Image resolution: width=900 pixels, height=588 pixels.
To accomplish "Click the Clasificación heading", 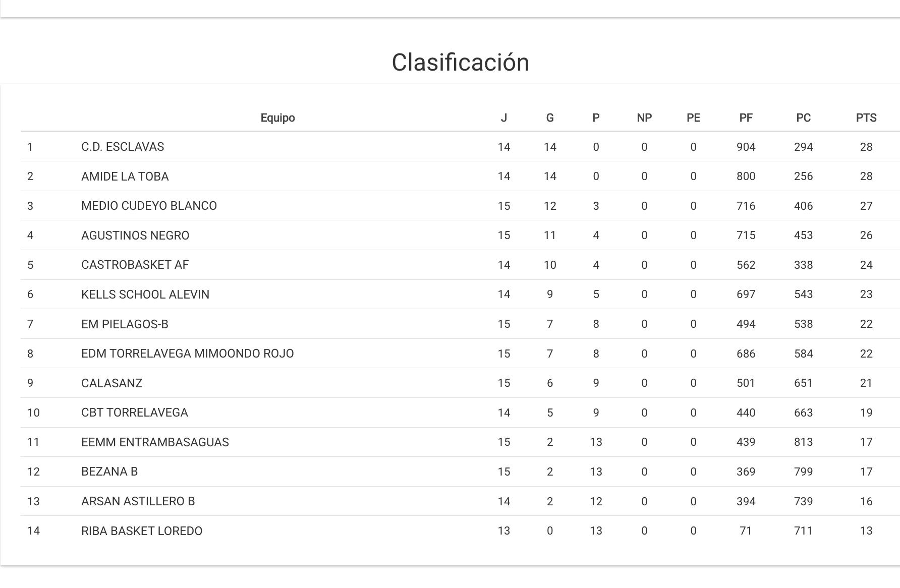I will click(x=460, y=63).
